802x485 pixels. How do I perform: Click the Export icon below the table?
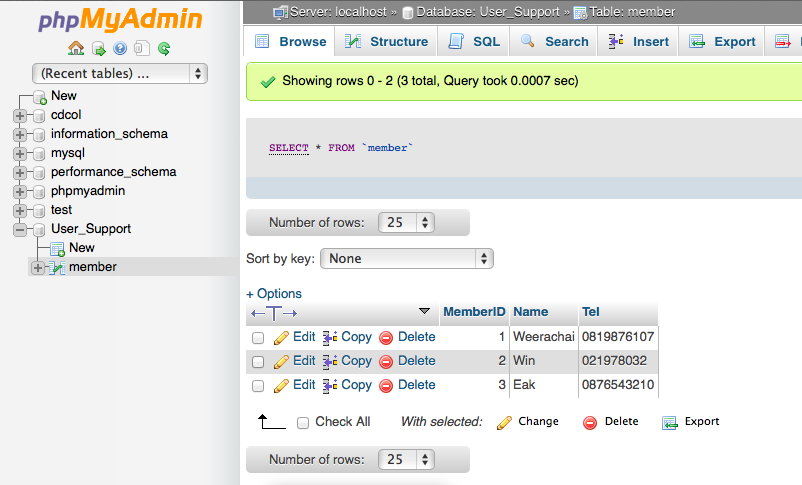[670, 422]
